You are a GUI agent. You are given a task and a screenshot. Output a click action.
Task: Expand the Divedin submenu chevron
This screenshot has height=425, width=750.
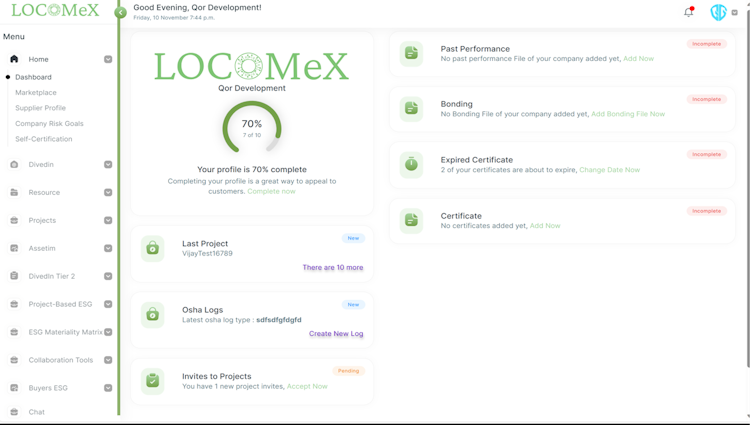tap(108, 164)
